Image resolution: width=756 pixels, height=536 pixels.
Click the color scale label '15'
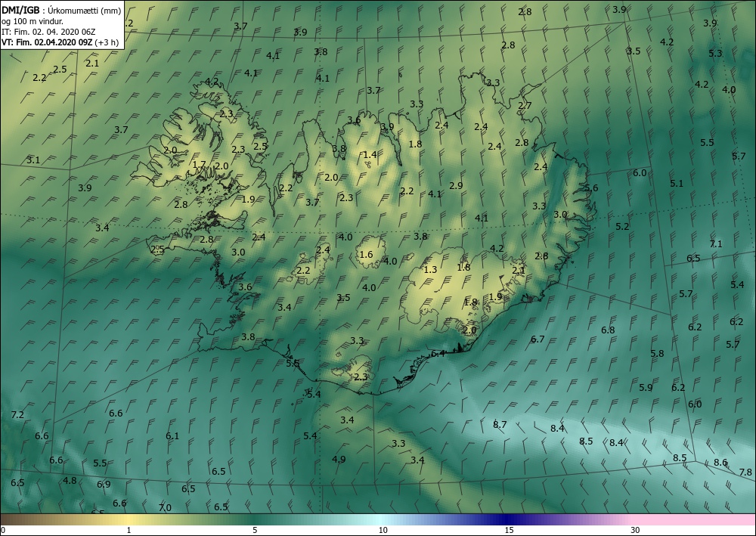(x=509, y=531)
